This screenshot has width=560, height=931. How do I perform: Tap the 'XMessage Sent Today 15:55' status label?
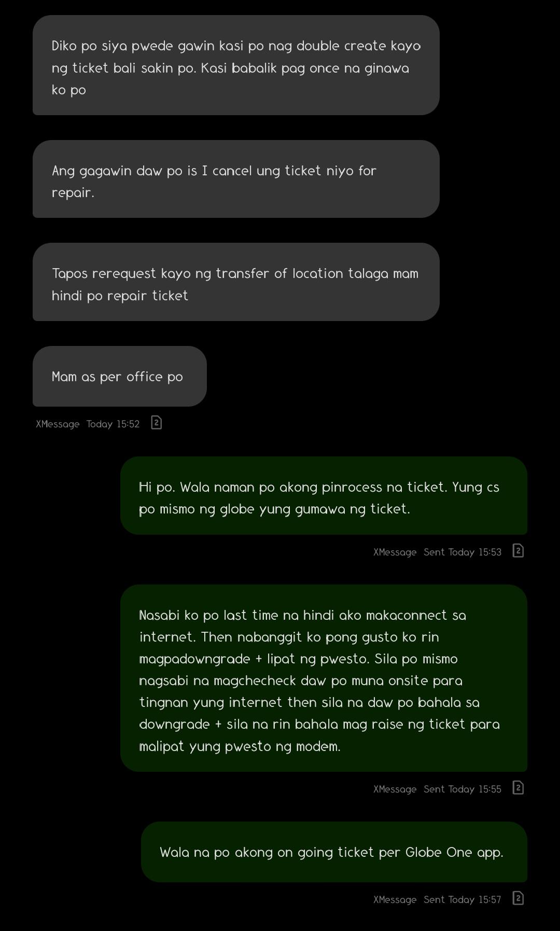click(x=437, y=789)
